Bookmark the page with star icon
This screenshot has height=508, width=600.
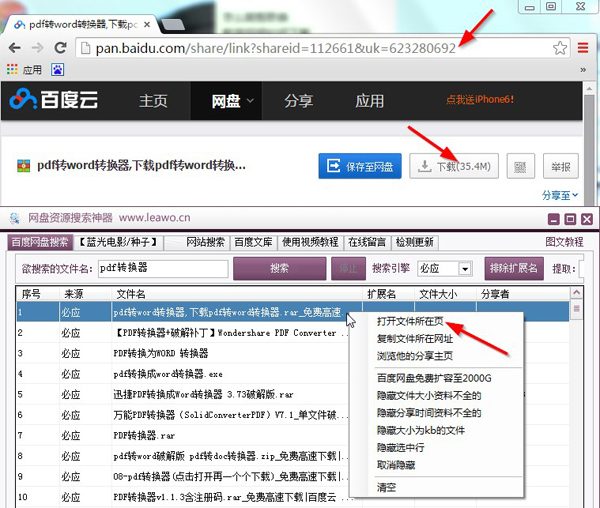(560, 48)
